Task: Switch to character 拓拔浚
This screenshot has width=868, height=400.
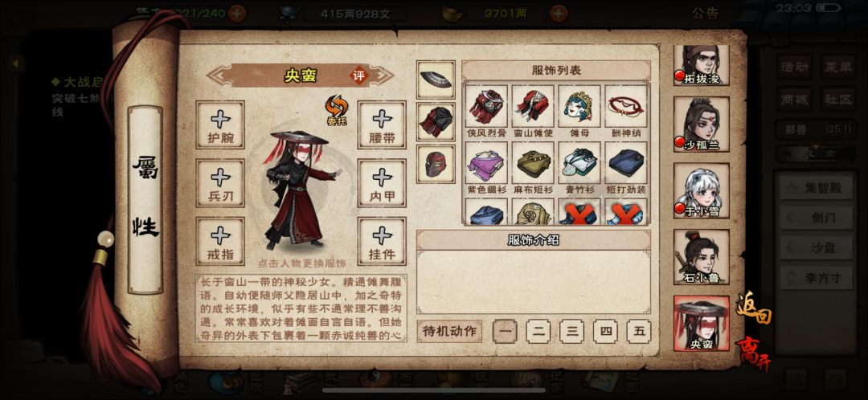Action: point(702,65)
